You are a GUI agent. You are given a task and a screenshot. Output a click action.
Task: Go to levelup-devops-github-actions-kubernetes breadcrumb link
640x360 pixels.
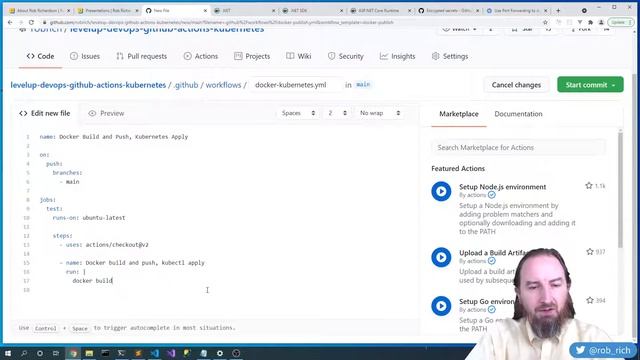[88, 85]
